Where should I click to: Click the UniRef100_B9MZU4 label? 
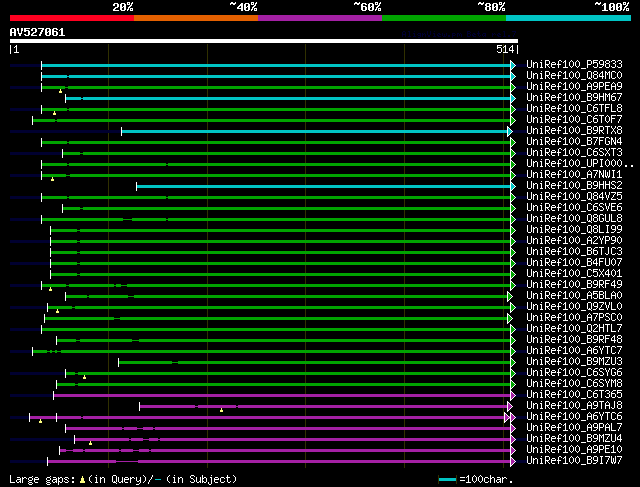(x=574, y=439)
